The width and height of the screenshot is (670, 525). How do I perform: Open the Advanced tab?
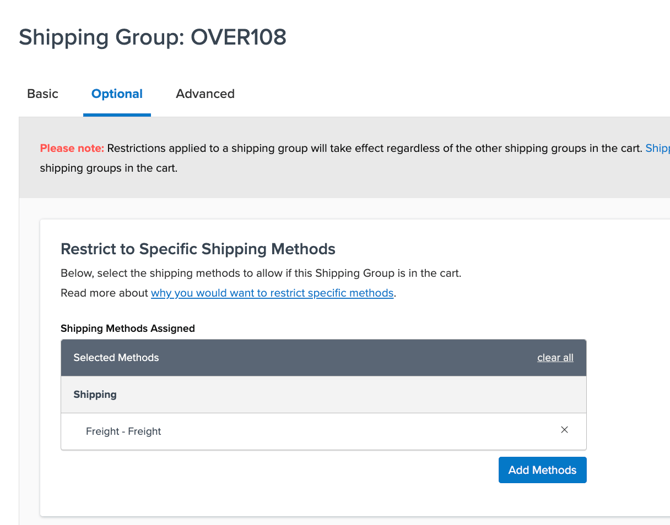tap(205, 94)
